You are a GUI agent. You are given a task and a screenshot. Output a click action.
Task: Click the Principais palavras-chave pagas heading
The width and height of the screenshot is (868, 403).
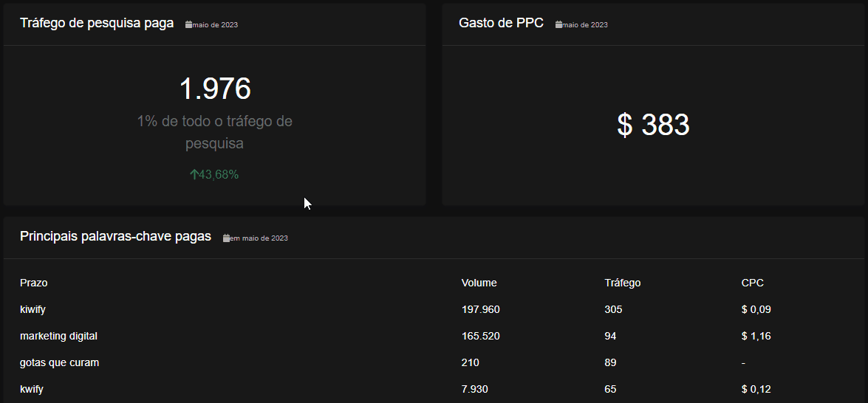pyautogui.click(x=115, y=236)
